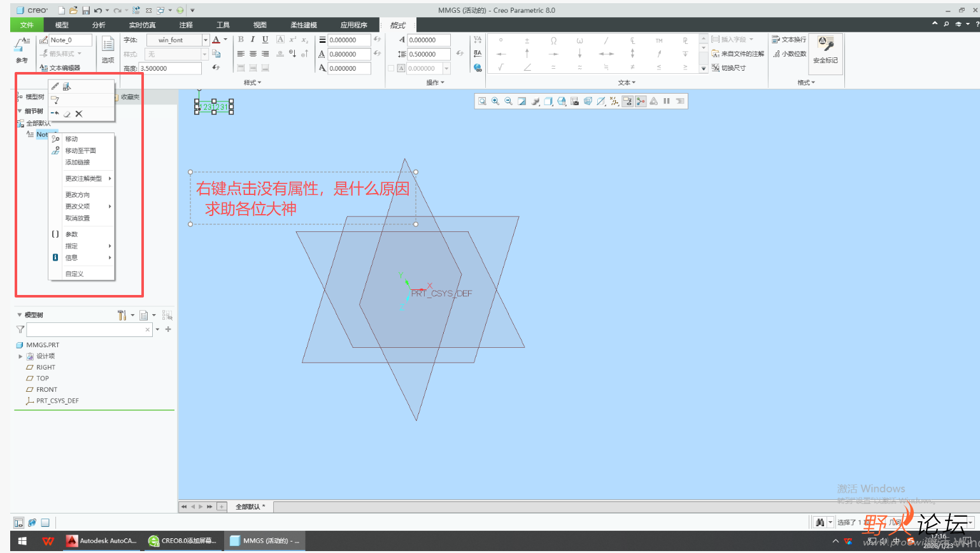This screenshot has height=553, width=980.
Task: Select center text alignment
Action: [x=253, y=54]
